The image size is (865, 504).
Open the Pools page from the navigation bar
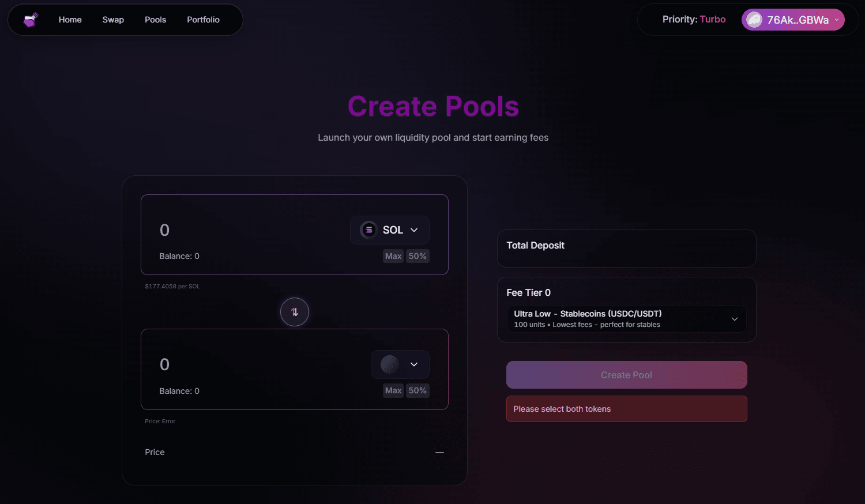pos(155,19)
